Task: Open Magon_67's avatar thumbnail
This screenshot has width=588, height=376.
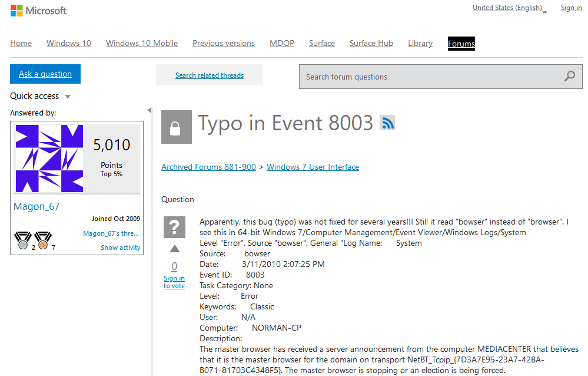Action: pyautogui.click(x=49, y=159)
